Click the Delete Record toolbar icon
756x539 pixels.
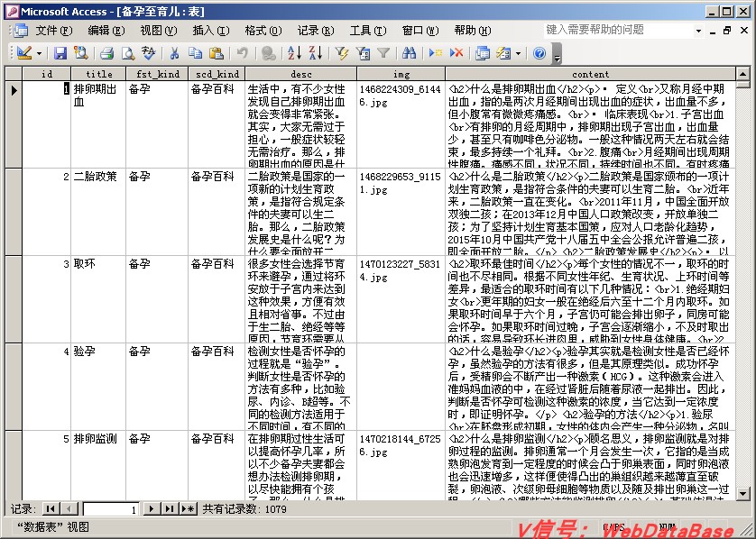pos(456,53)
